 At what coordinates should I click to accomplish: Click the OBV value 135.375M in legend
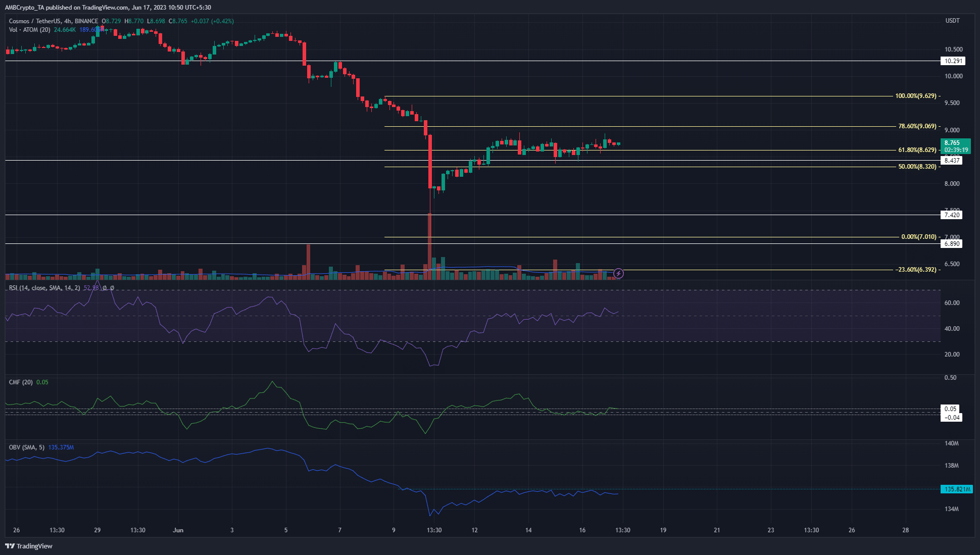click(61, 447)
